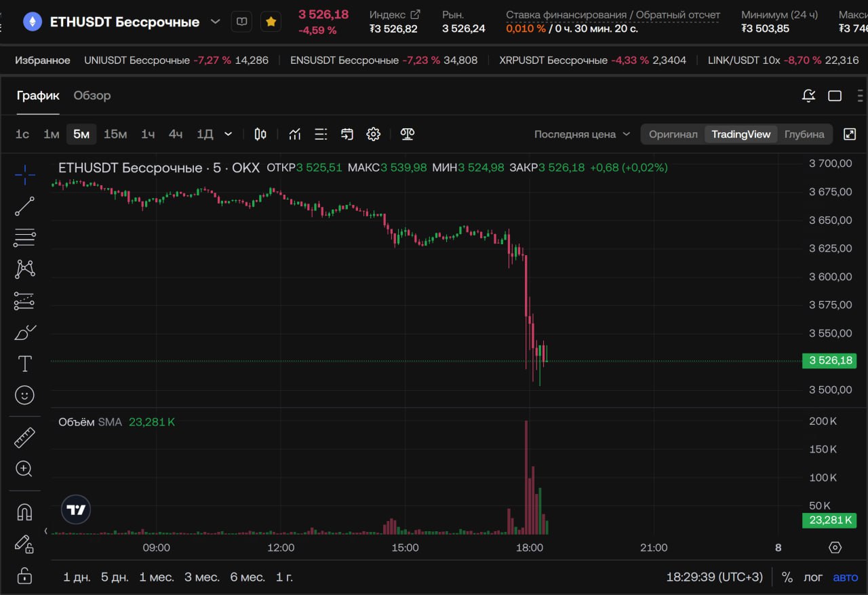This screenshot has width=868, height=595.
Task: Toggle percent scale mode
Action: [x=787, y=577]
